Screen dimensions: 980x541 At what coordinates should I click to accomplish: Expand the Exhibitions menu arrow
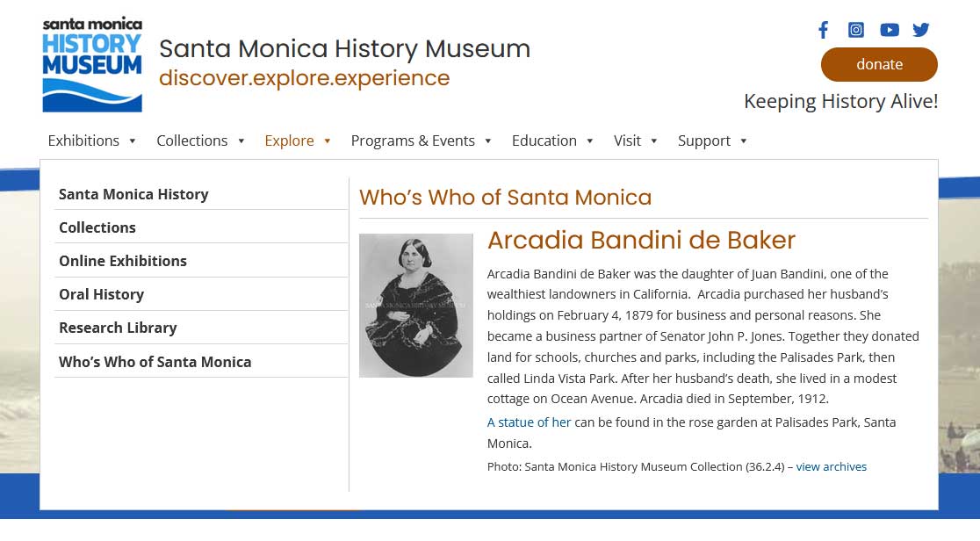tap(133, 141)
